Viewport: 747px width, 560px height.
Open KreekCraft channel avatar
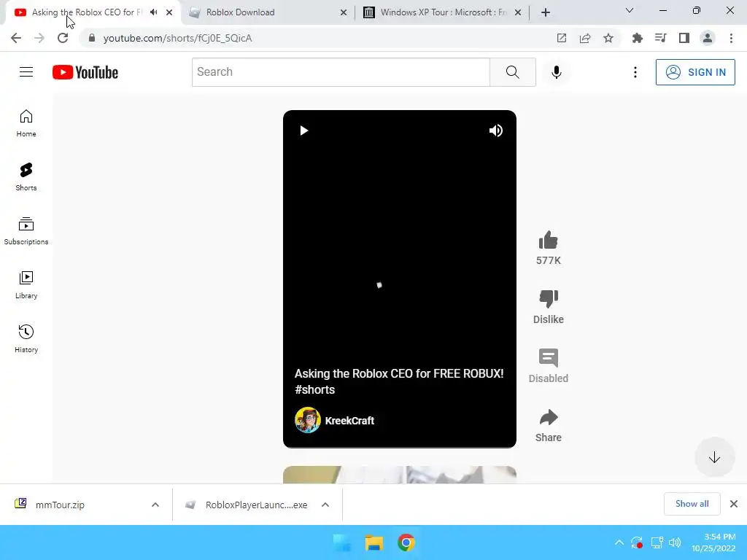pyautogui.click(x=308, y=420)
